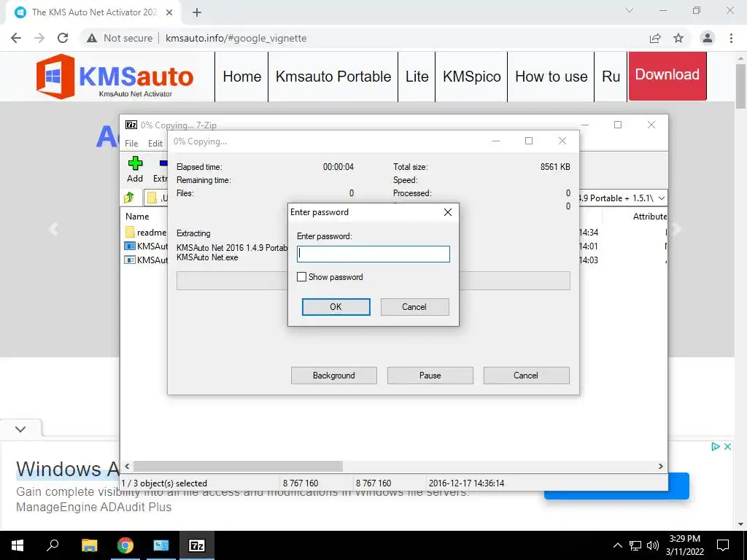Click the KMSauto logo
Screen dimensions: 747x560
point(115,76)
